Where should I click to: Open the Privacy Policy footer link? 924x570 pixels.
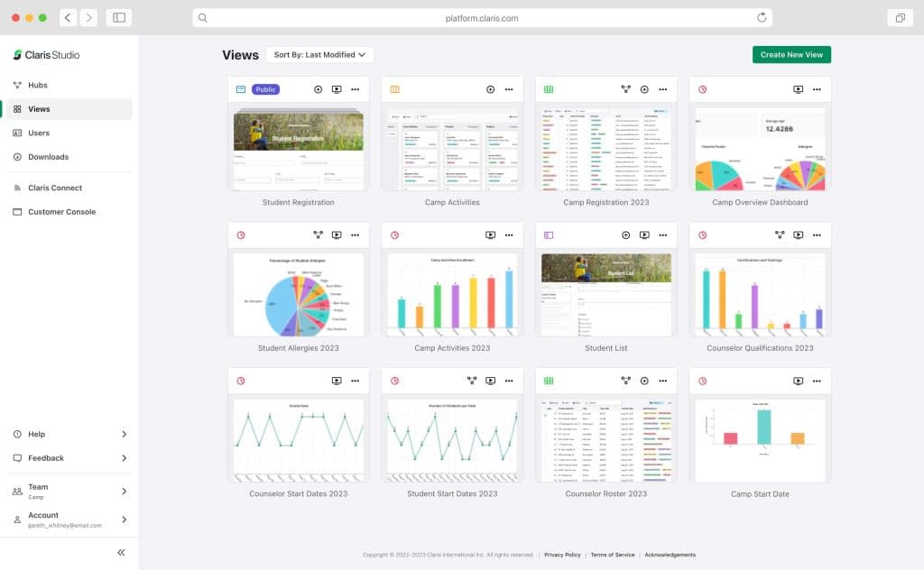[x=562, y=555]
